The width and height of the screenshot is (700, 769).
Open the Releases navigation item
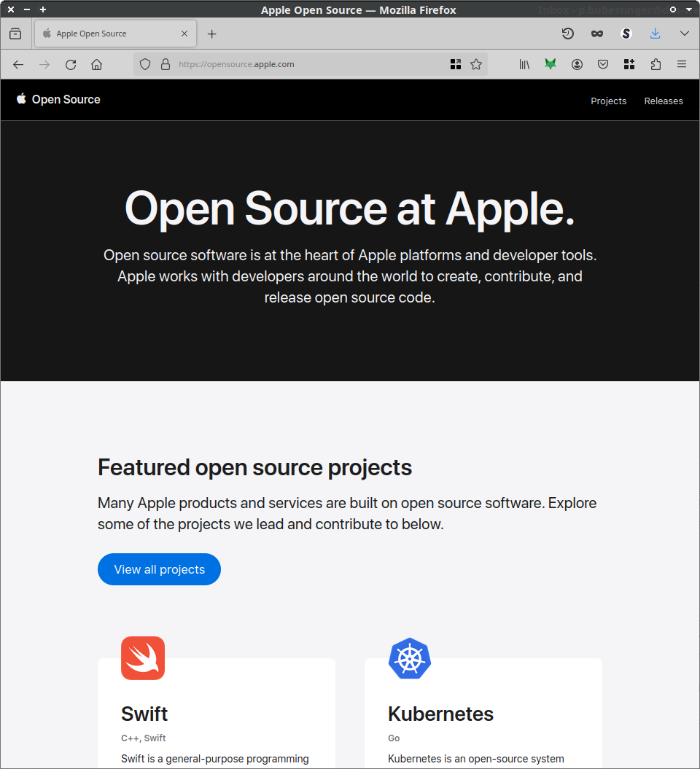[663, 101]
